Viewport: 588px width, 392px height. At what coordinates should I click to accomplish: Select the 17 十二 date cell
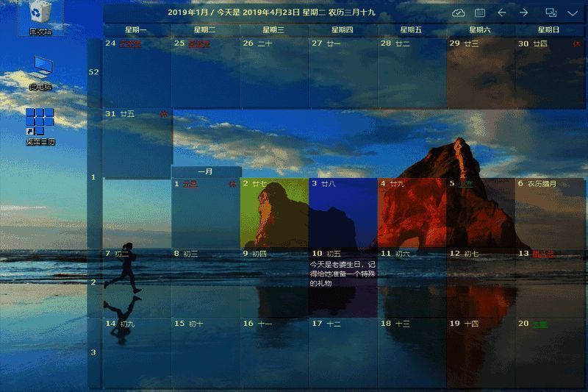point(343,352)
